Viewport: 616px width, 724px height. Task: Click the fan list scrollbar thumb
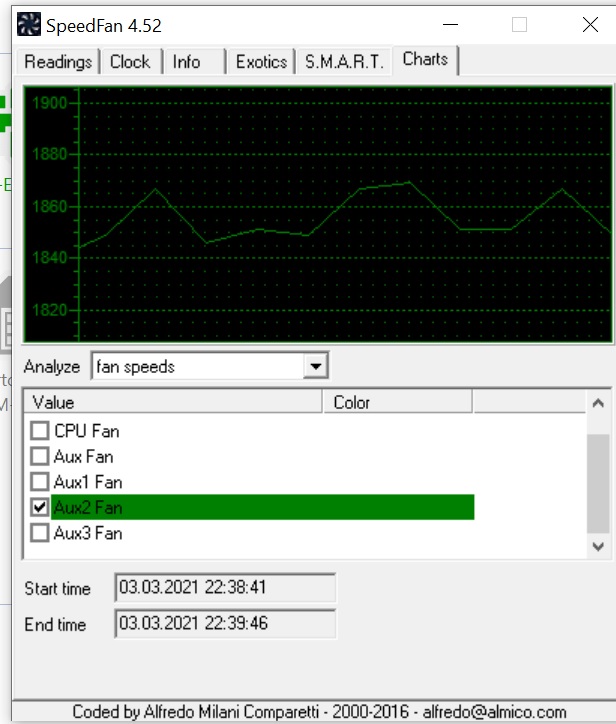pos(598,483)
